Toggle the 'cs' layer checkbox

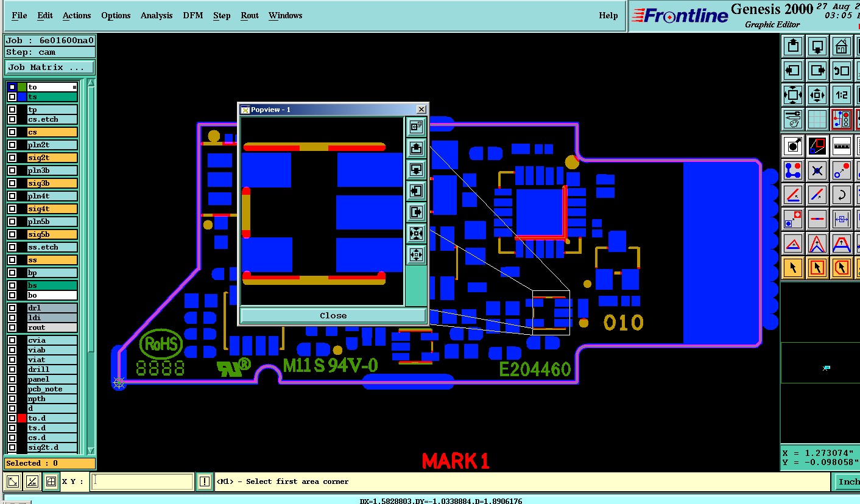(12, 132)
